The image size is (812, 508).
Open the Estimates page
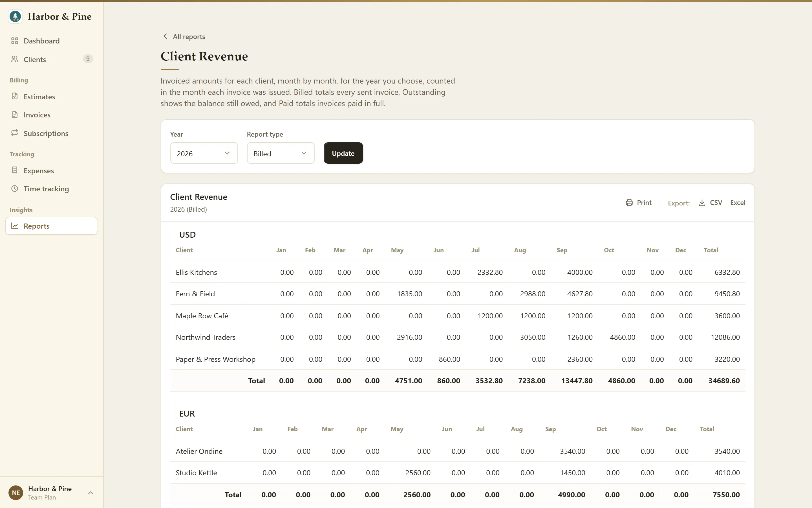(x=52, y=97)
